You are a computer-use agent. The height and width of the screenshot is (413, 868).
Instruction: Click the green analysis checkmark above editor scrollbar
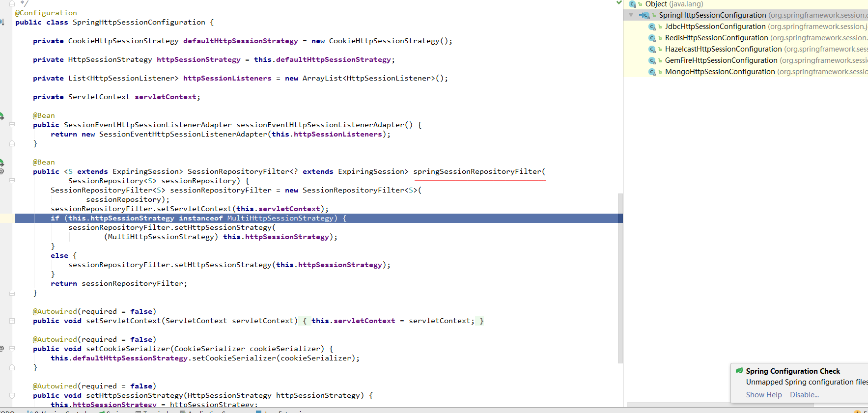(619, 2)
